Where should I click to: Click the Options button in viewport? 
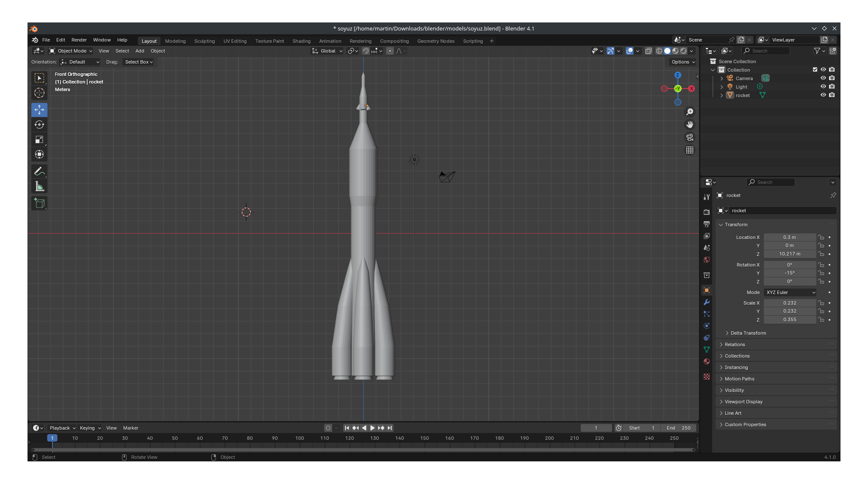(x=683, y=62)
